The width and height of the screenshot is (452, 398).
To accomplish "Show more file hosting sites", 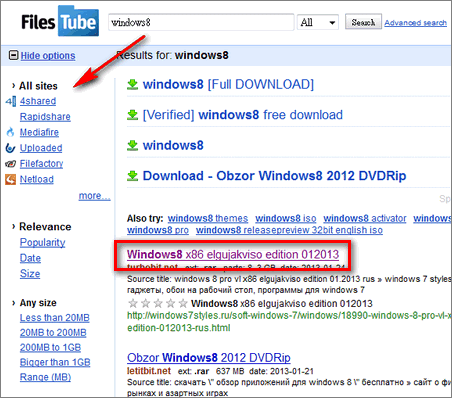I will click(x=94, y=196).
